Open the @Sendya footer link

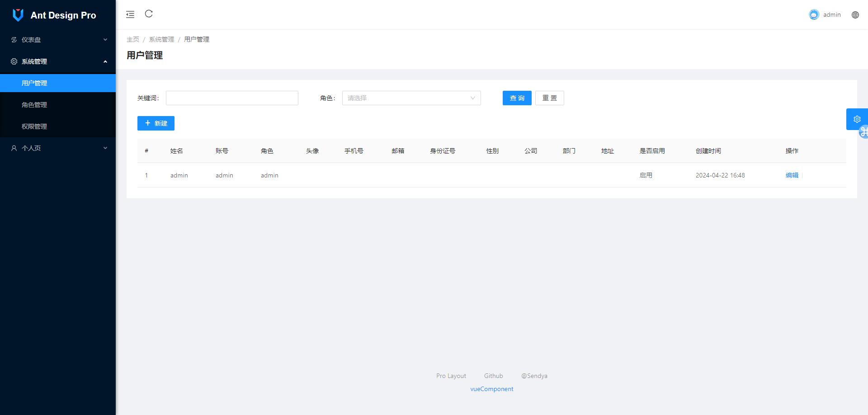(534, 376)
